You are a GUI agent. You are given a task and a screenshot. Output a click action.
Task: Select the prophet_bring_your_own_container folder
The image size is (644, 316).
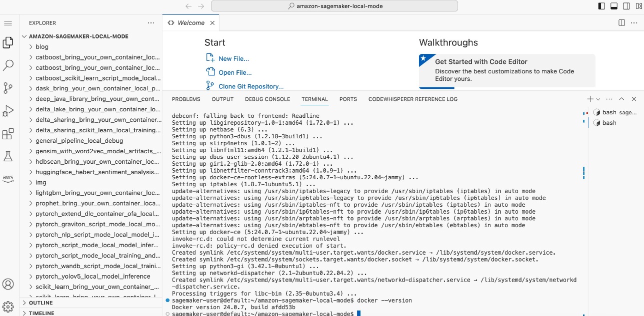coord(91,203)
